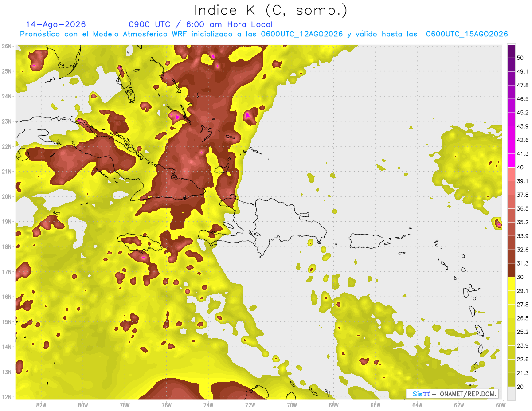
Task: Click the olive swatch between 20 and 21.3
Action: coord(511,380)
